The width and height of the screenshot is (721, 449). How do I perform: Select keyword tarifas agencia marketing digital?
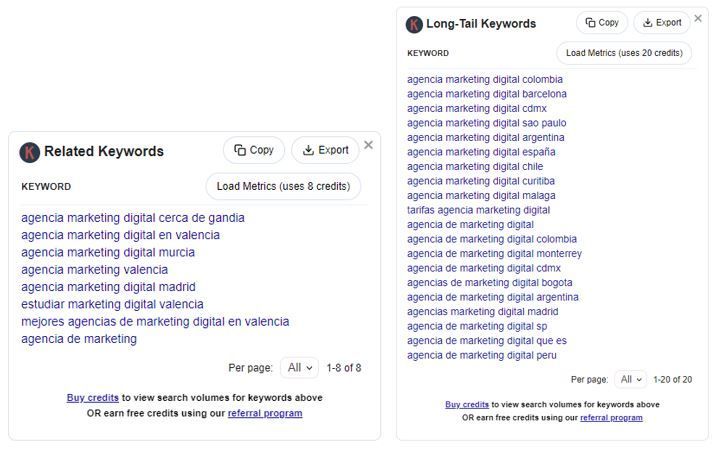(x=478, y=210)
